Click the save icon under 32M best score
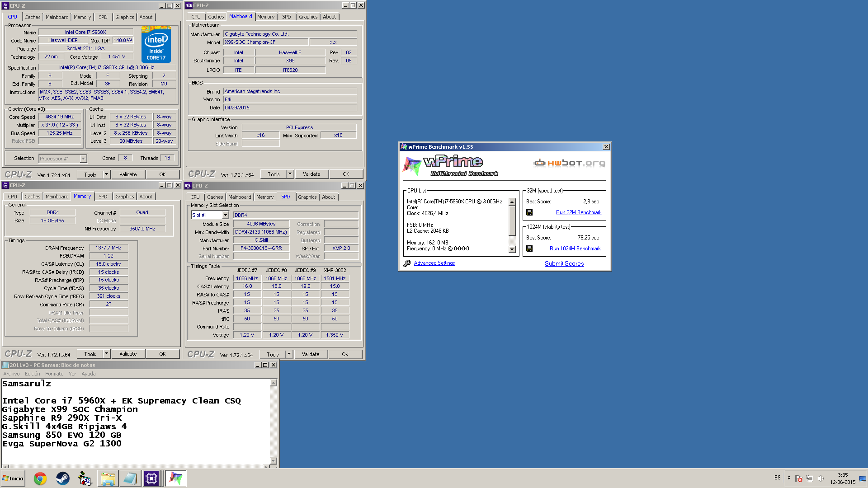The height and width of the screenshot is (488, 868). [529, 212]
